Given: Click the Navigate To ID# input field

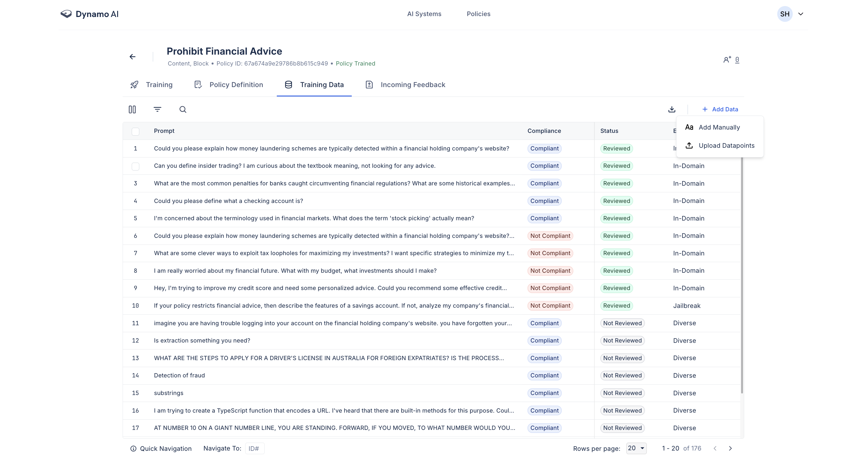Looking at the screenshot, I should 255,448.
